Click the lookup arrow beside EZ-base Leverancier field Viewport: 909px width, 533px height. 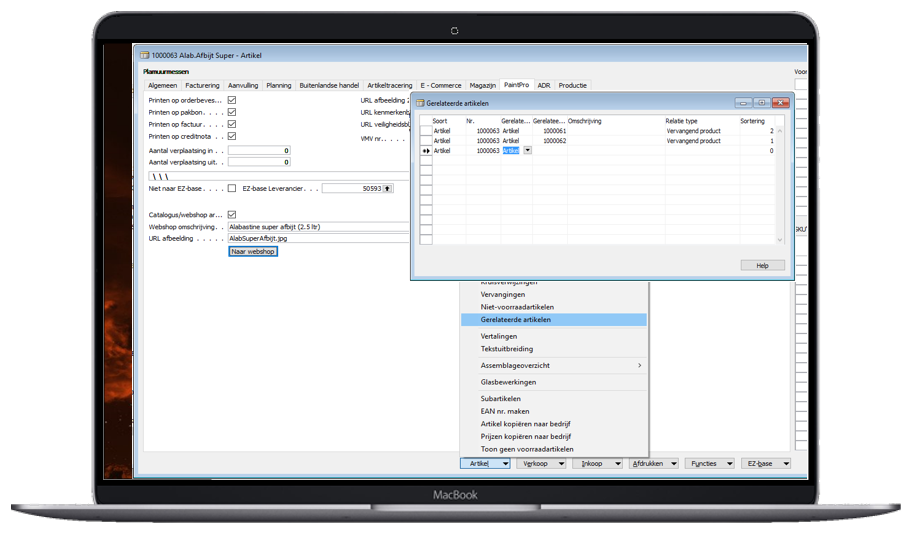tap(388, 188)
